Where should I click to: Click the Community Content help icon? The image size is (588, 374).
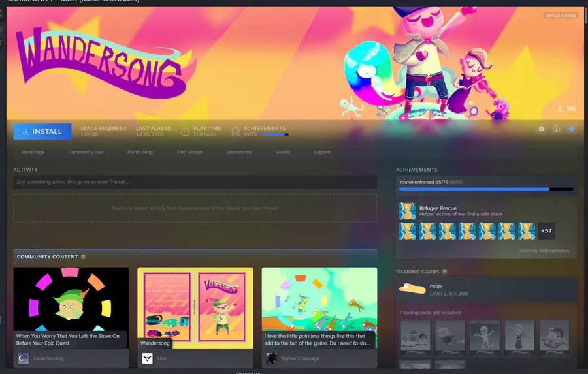(83, 257)
